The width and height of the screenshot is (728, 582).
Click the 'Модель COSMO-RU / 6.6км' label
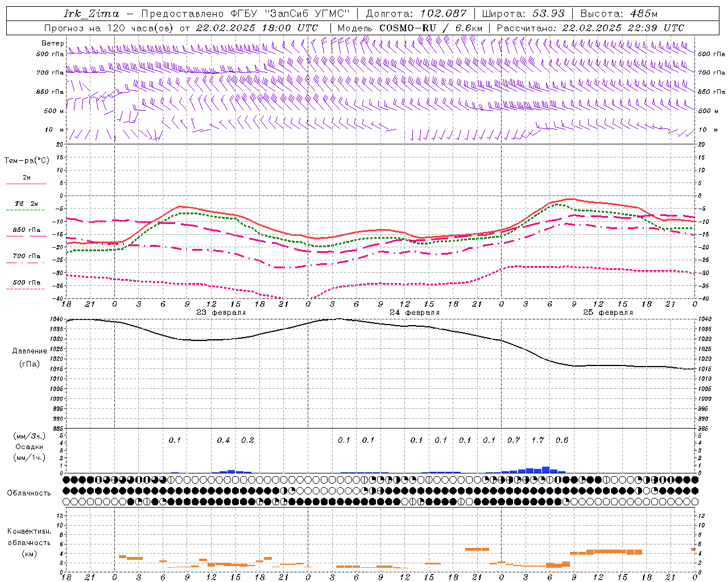point(410,28)
